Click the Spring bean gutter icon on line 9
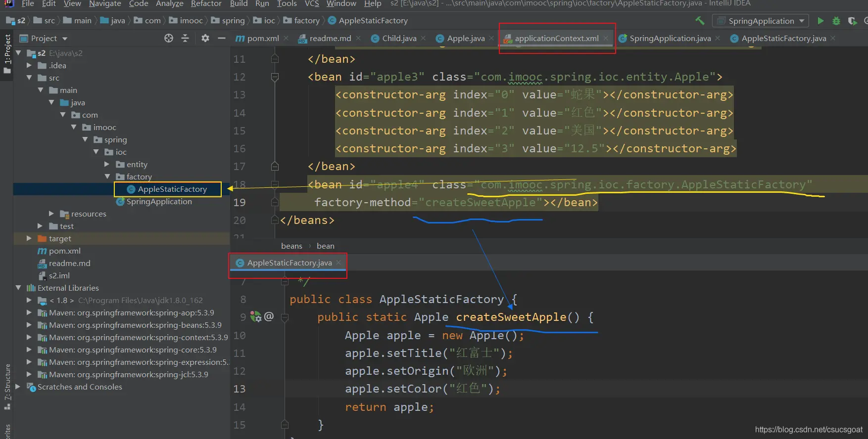This screenshot has height=439, width=868. pos(256,317)
